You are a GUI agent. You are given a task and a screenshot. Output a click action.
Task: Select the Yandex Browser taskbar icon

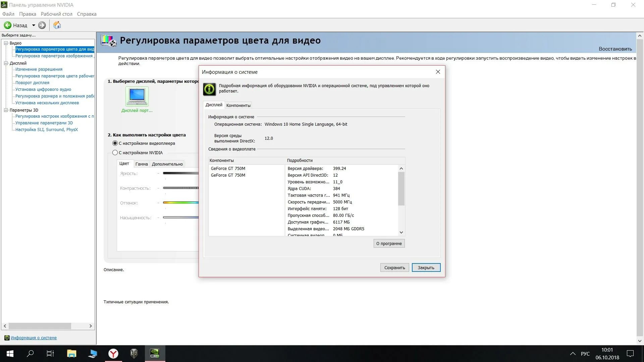pyautogui.click(x=113, y=353)
